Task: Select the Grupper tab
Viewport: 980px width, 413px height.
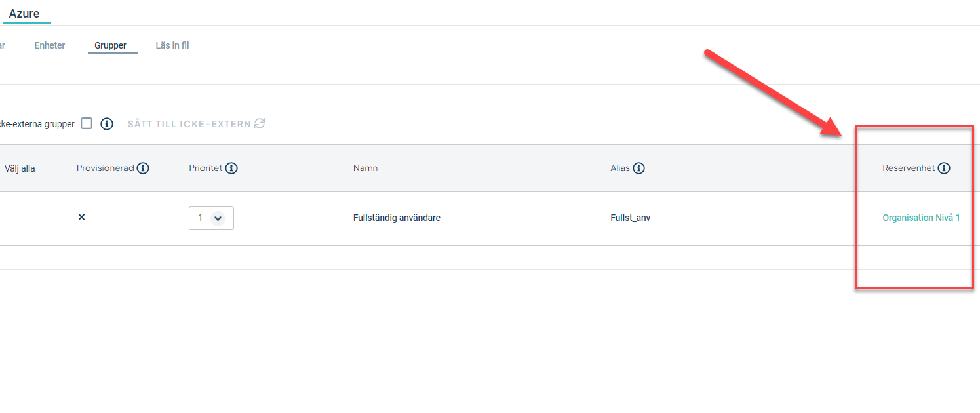Action: click(110, 46)
